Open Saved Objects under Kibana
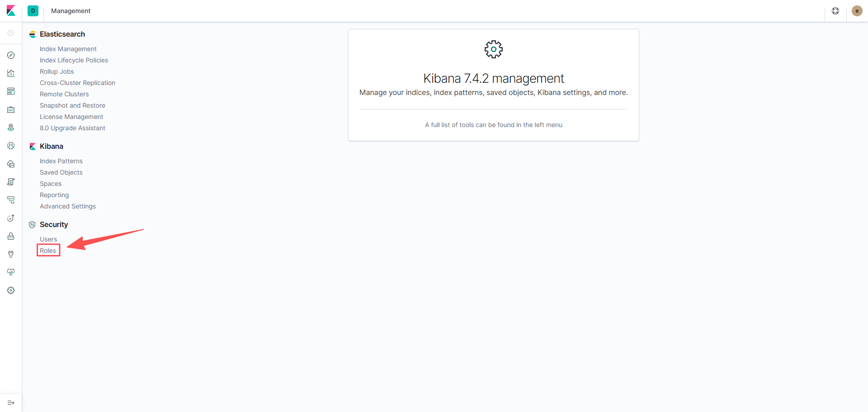 pyautogui.click(x=61, y=172)
